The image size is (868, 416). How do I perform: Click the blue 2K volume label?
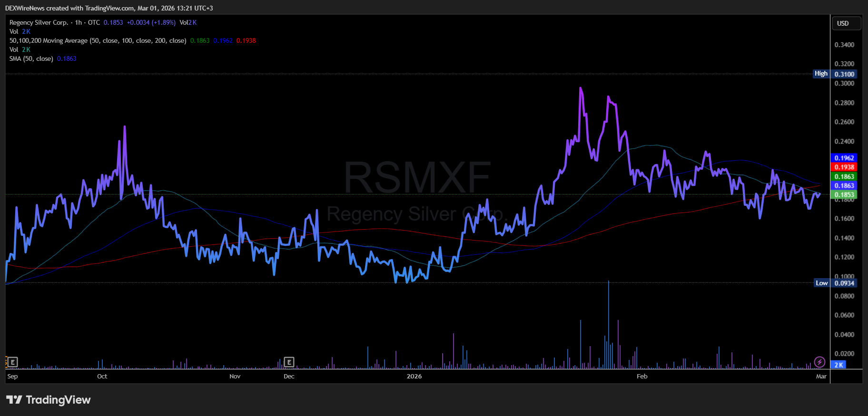coord(838,365)
